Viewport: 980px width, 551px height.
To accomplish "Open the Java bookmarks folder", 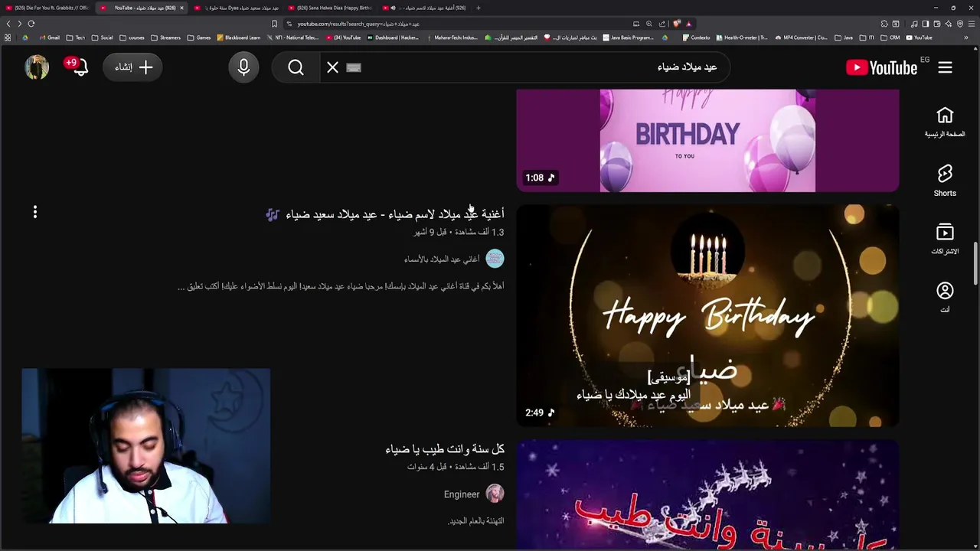I will [843, 37].
